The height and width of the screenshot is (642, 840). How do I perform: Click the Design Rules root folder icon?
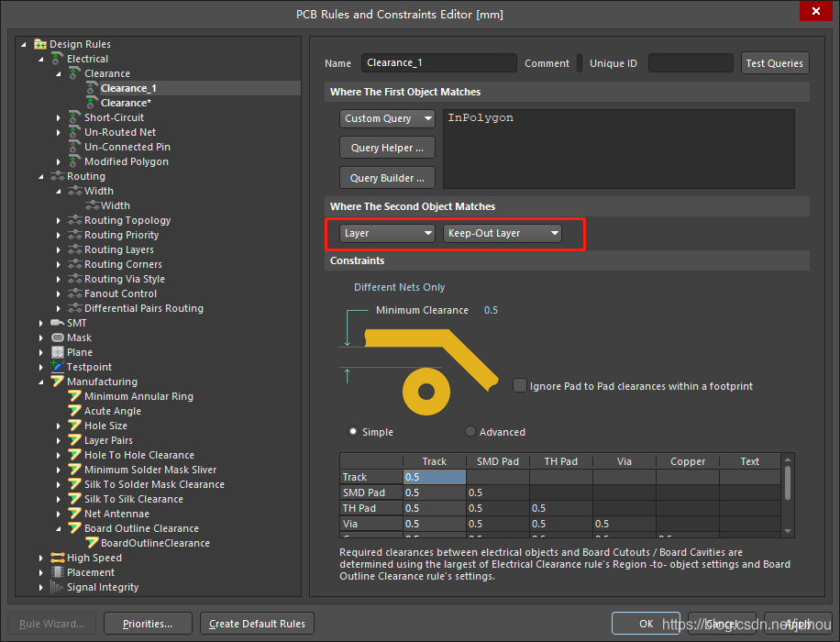tap(40, 44)
